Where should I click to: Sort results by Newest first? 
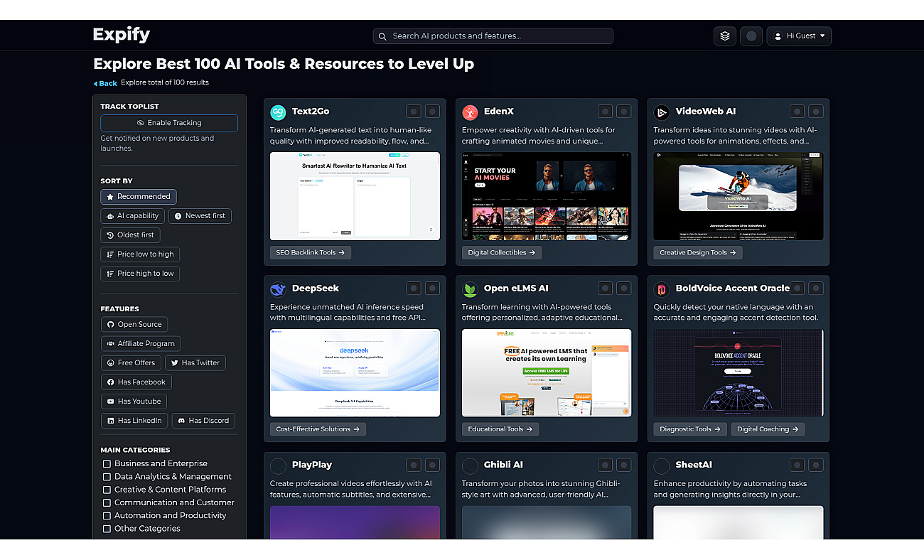[200, 216]
